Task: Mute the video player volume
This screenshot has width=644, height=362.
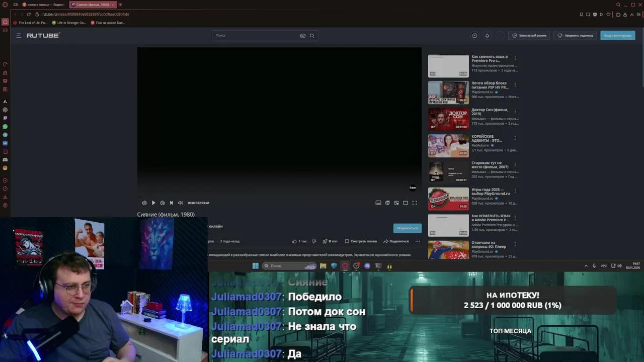Action: (181, 203)
